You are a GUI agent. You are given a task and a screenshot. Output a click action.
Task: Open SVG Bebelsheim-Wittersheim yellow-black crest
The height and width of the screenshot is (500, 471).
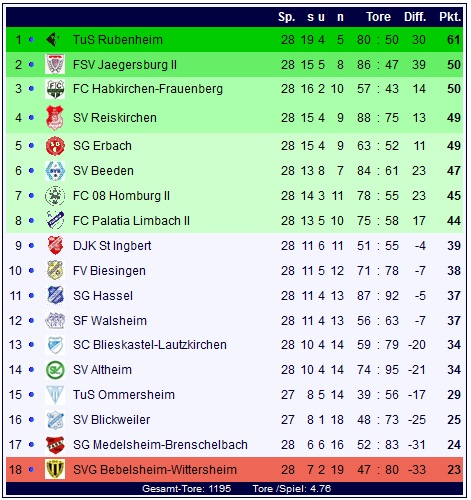point(55,469)
